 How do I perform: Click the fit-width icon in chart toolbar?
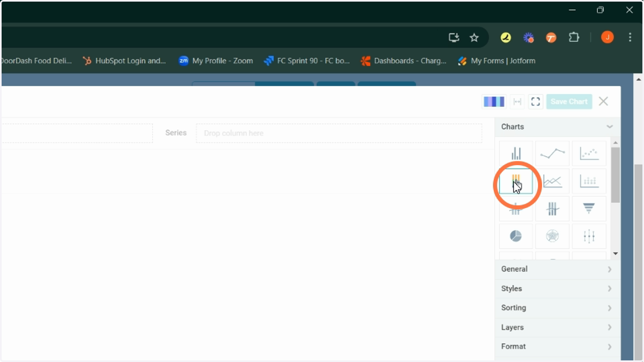(517, 101)
